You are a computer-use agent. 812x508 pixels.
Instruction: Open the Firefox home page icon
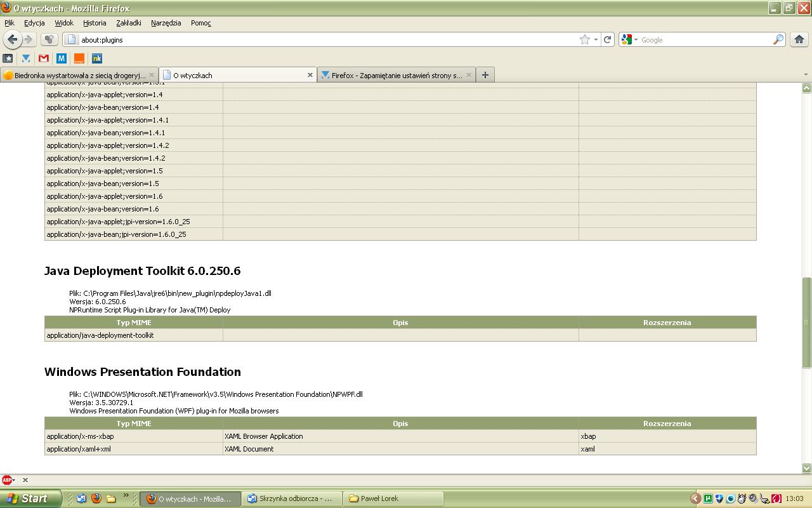point(799,39)
